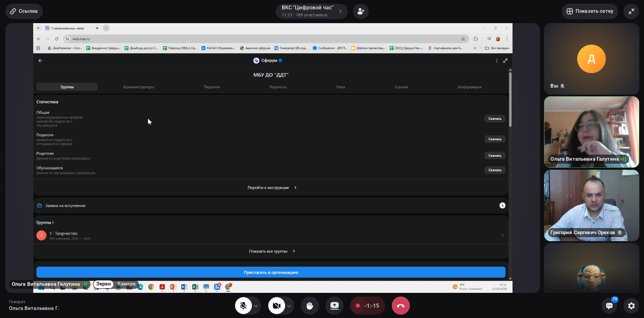Unmute the microphone button
Screen dimensions: 644x318
tap(243, 306)
